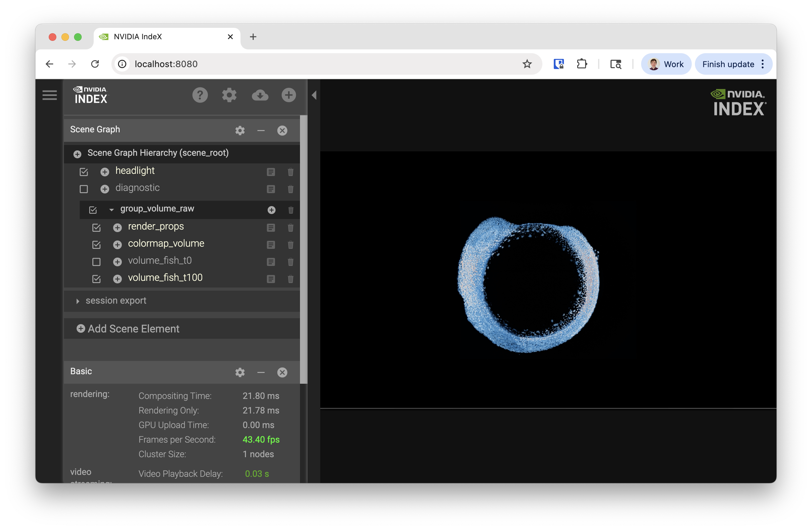Click the Finish update button

coord(728,64)
